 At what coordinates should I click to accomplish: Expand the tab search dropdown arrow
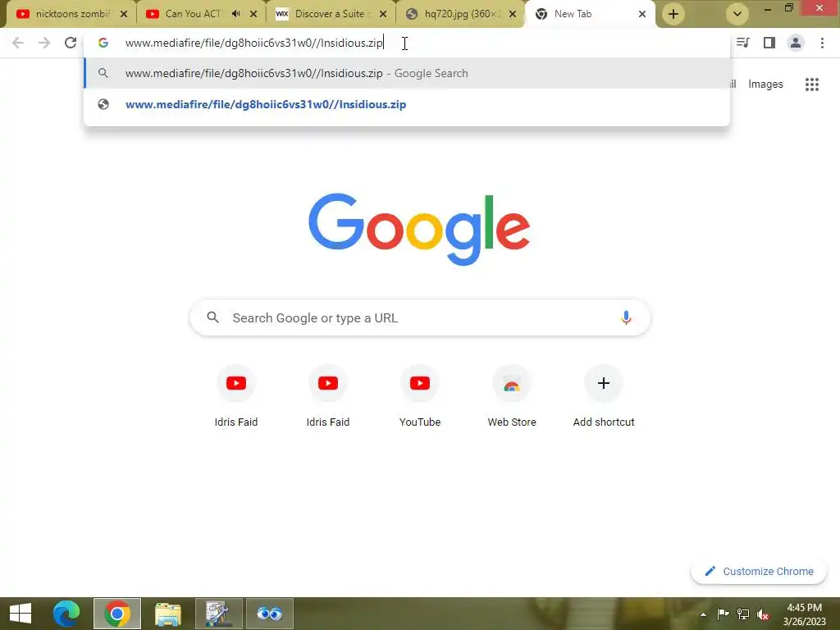(737, 14)
